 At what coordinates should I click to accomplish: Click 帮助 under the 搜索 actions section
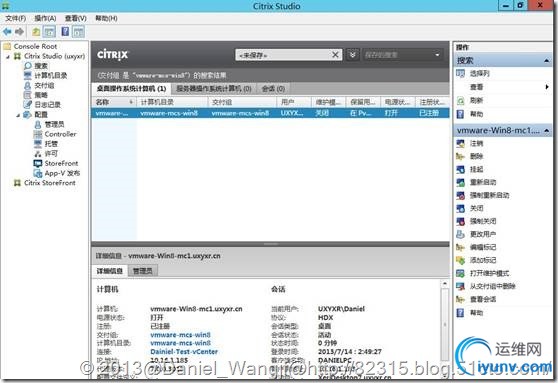[476, 114]
